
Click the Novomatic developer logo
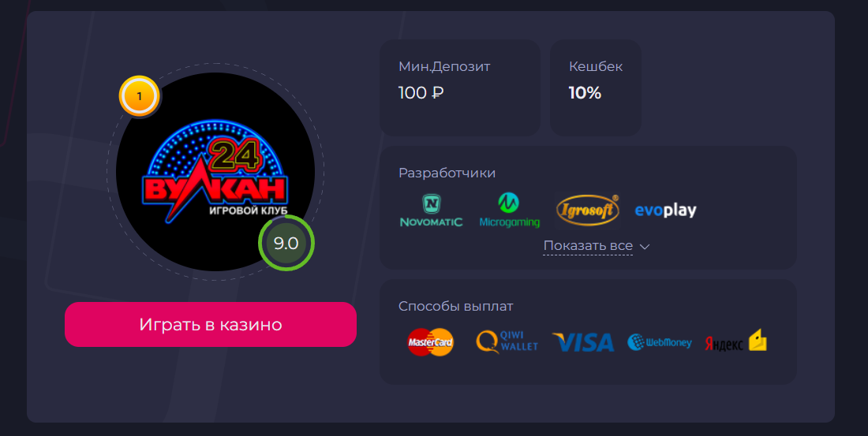[431, 211]
